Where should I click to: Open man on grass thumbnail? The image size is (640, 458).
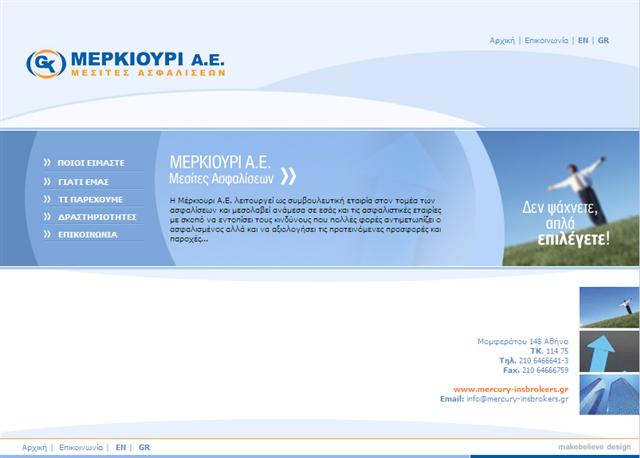click(x=609, y=307)
